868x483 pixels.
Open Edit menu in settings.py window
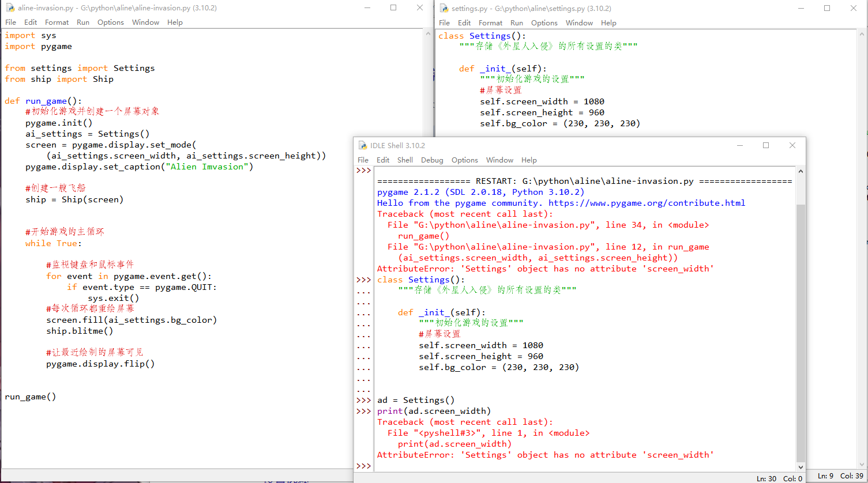coord(464,23)
